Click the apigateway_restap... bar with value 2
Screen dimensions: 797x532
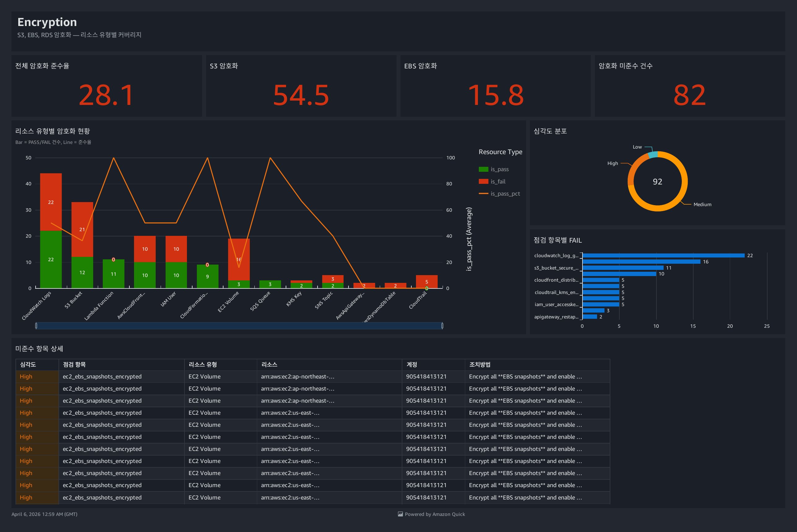[590, 317]
